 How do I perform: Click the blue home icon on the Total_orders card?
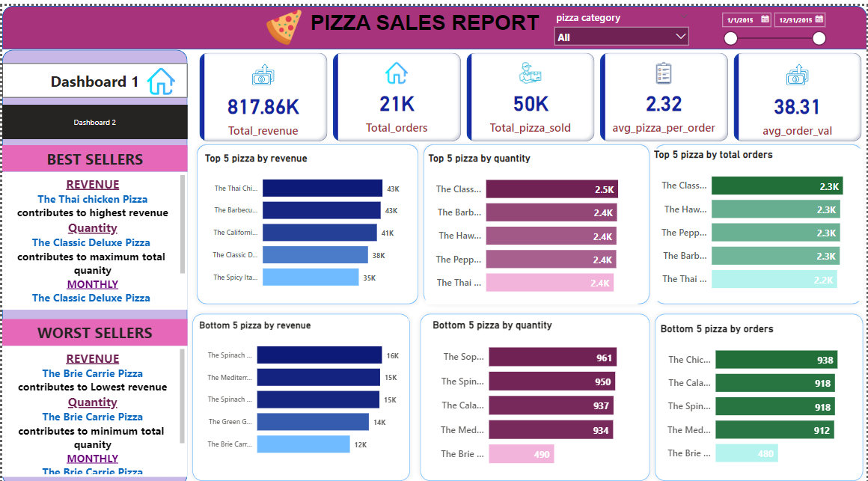coord(397,73)
